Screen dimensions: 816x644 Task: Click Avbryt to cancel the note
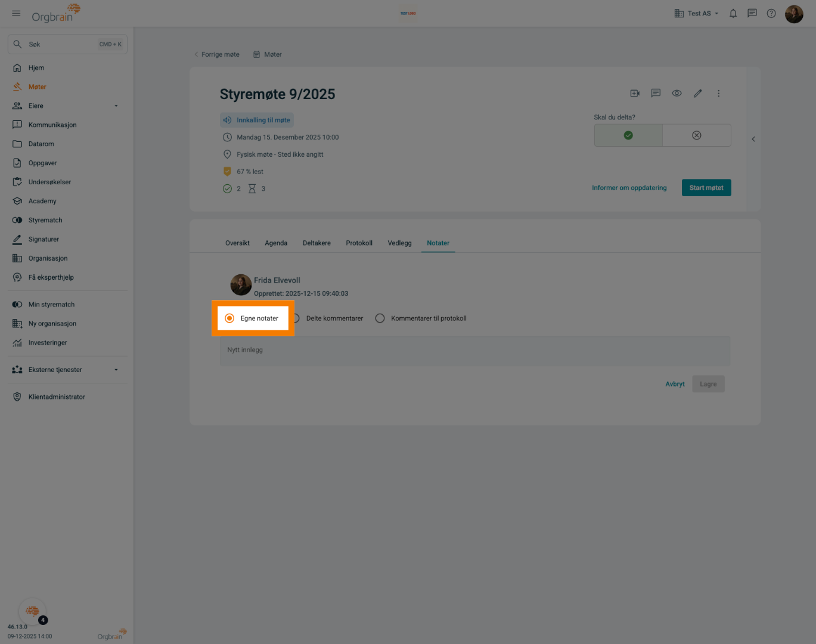click(675, 384)
